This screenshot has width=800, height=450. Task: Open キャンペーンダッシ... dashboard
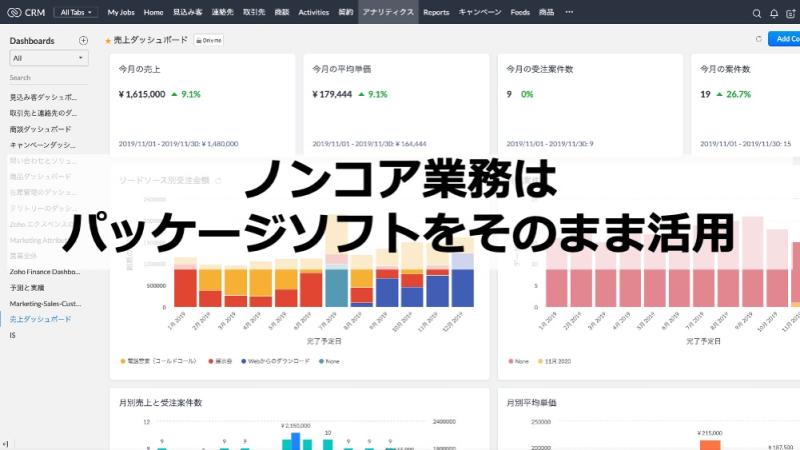[x=43, y=145]
